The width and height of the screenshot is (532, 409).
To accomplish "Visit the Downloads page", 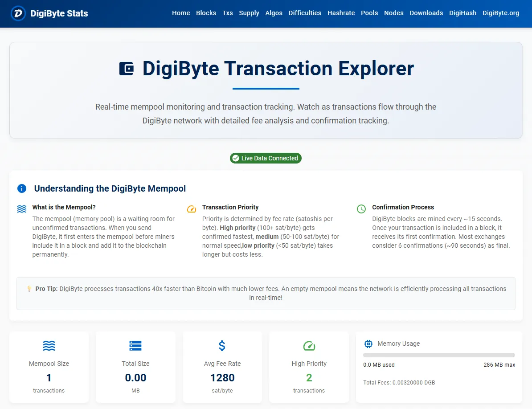I will 426,13.
